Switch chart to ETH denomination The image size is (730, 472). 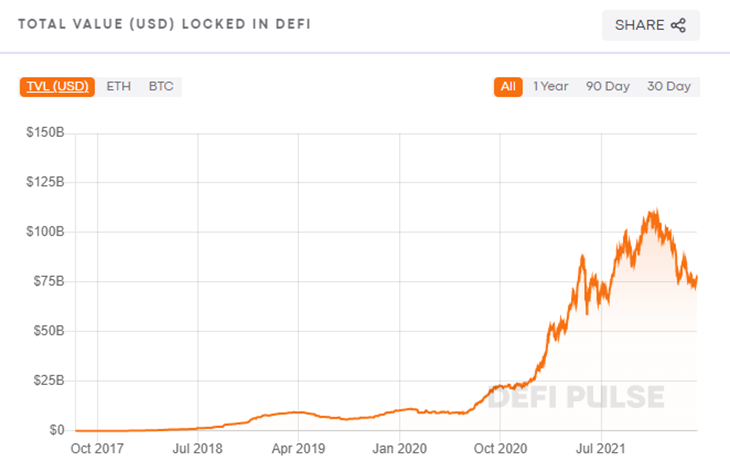(x=119, y=87)
